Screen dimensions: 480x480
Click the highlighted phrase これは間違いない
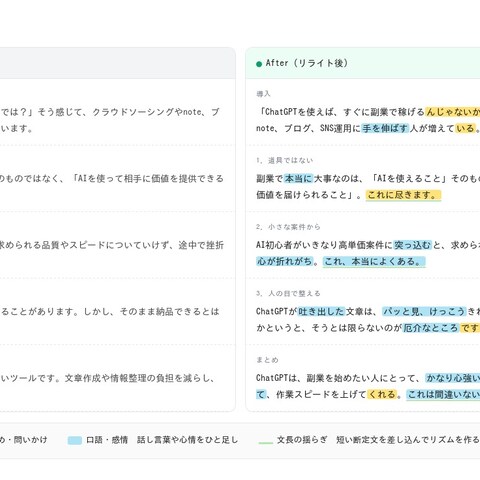(x=443, y=395)
